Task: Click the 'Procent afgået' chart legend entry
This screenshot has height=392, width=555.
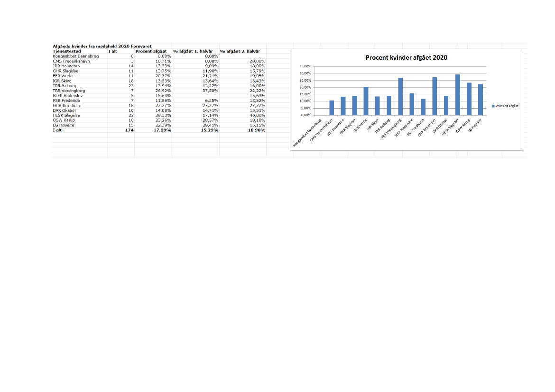Action: (505, 106)
